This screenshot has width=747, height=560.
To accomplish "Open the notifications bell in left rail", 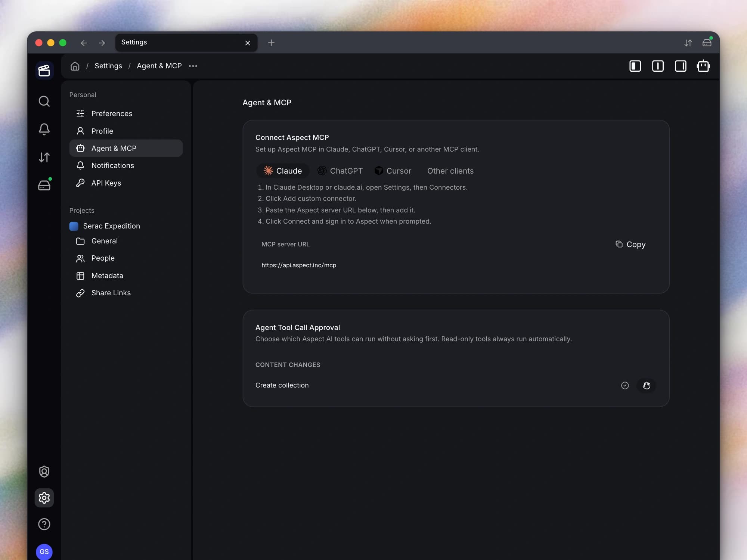I will (x=44, y=129).
